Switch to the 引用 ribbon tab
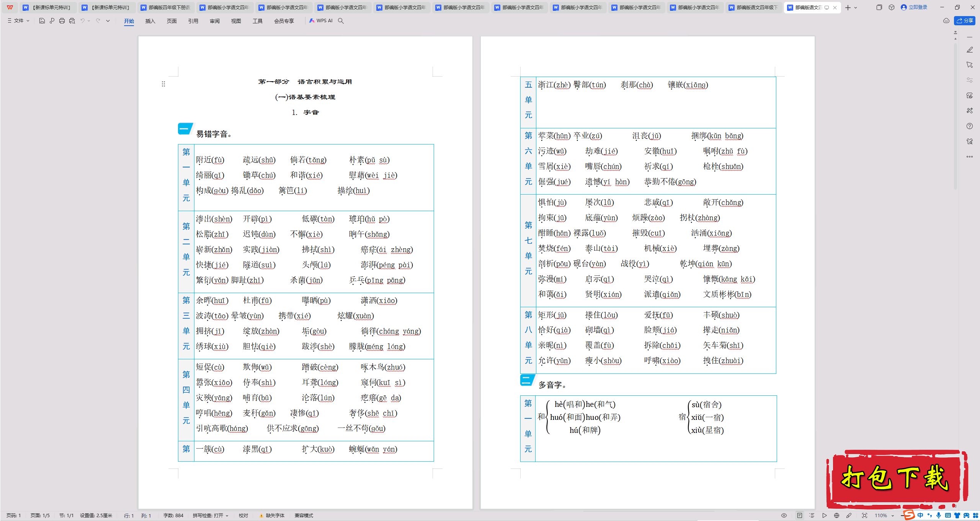The width and height of the screenshot is (980, 521). 193,21
